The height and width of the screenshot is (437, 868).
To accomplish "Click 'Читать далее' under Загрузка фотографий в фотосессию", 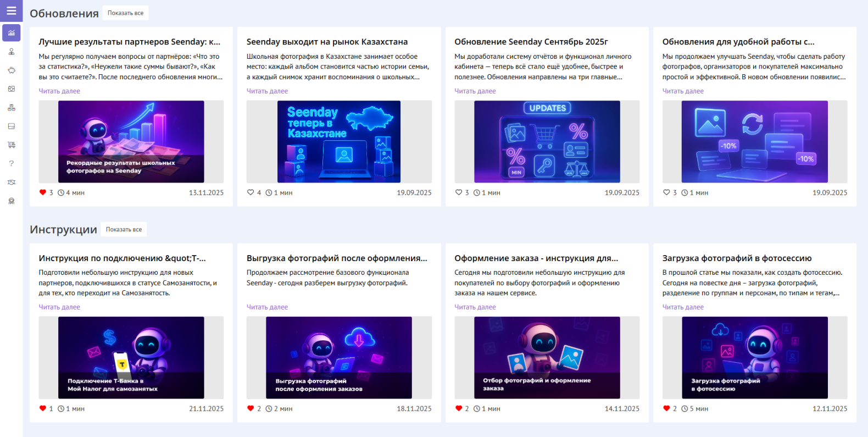I will pyautogui.click(x=683, y=307).
